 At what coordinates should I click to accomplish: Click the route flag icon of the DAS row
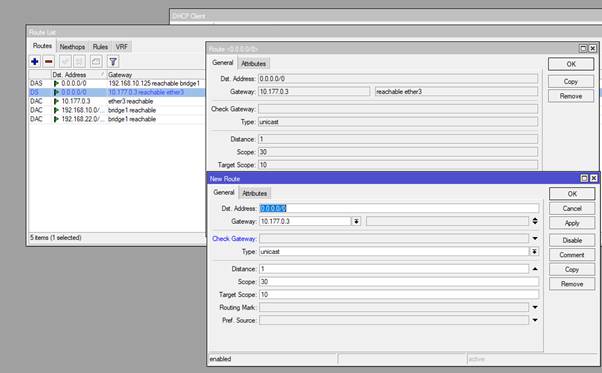[56, 83]
